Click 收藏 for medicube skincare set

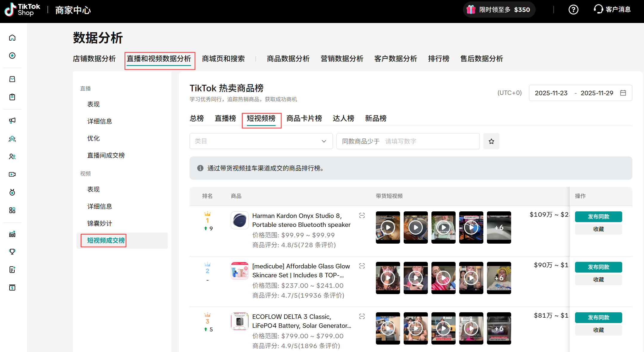[x=598, y=280]
